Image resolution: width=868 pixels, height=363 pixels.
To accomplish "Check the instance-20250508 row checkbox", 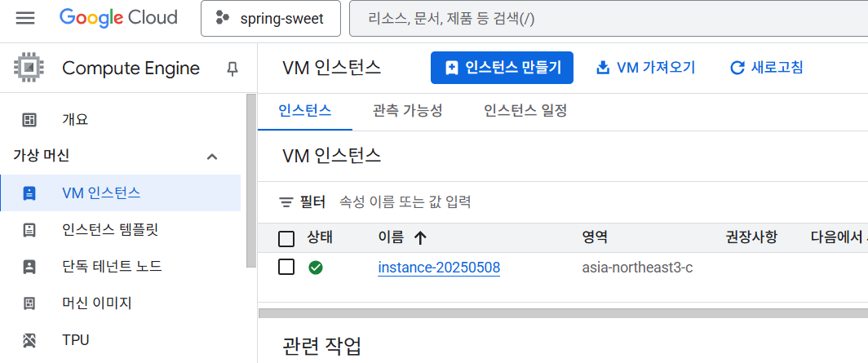I will point(286,268).
